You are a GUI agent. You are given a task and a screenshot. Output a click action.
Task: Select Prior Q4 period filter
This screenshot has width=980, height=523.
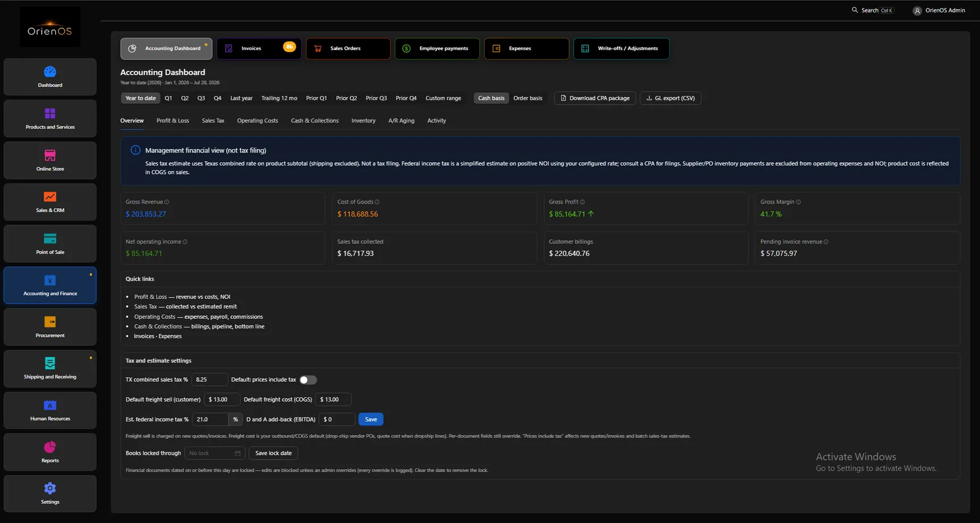point(406,98)
